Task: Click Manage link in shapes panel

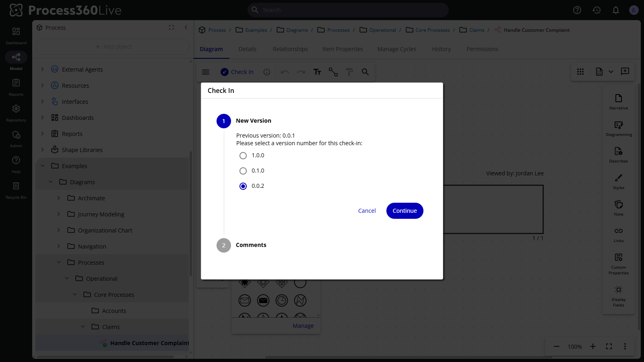Action: click(303, 326)
